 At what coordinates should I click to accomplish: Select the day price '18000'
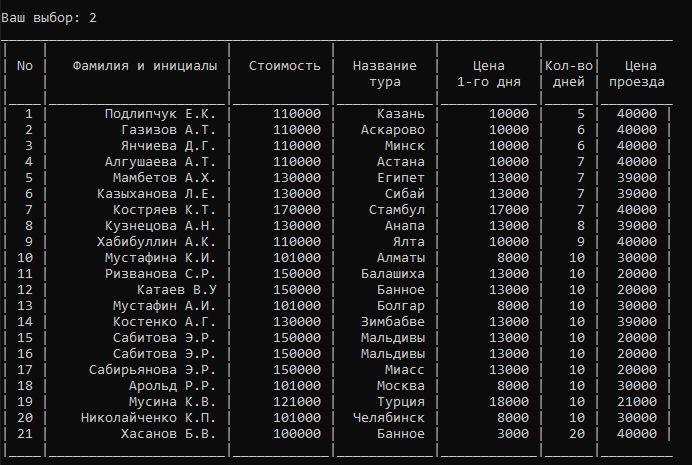(509, 401)
